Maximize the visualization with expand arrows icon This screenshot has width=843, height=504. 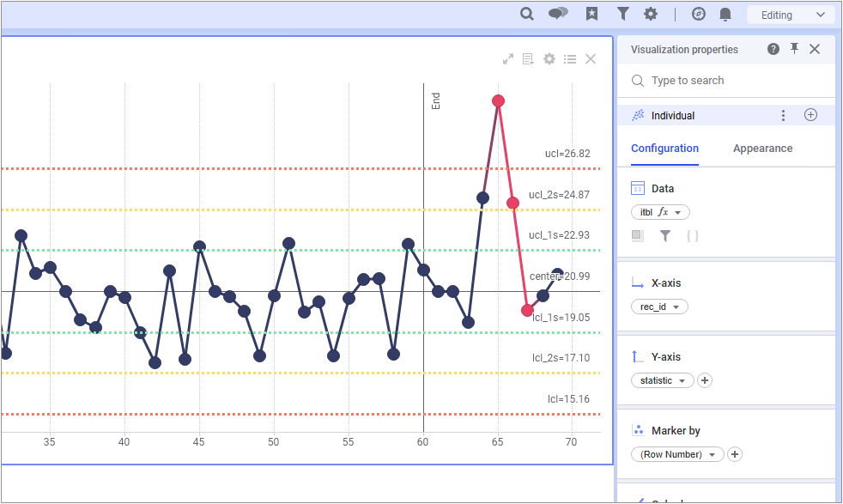[x=508, y=59]
